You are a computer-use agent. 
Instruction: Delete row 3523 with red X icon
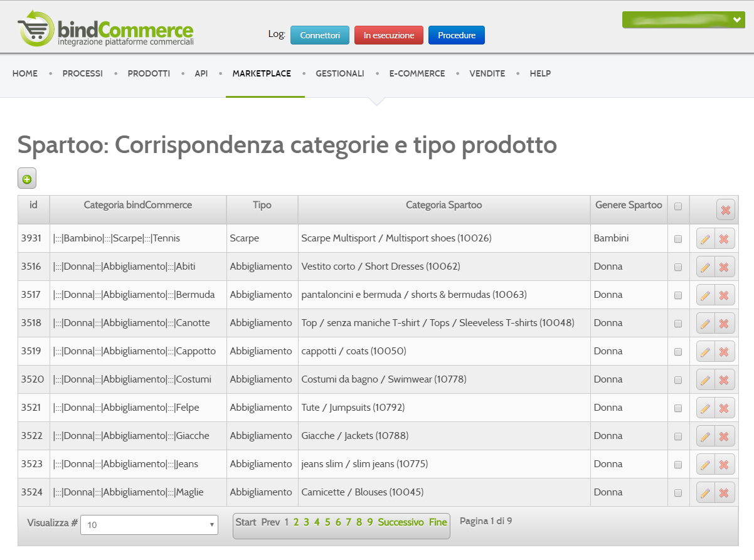tap(724, 465)
